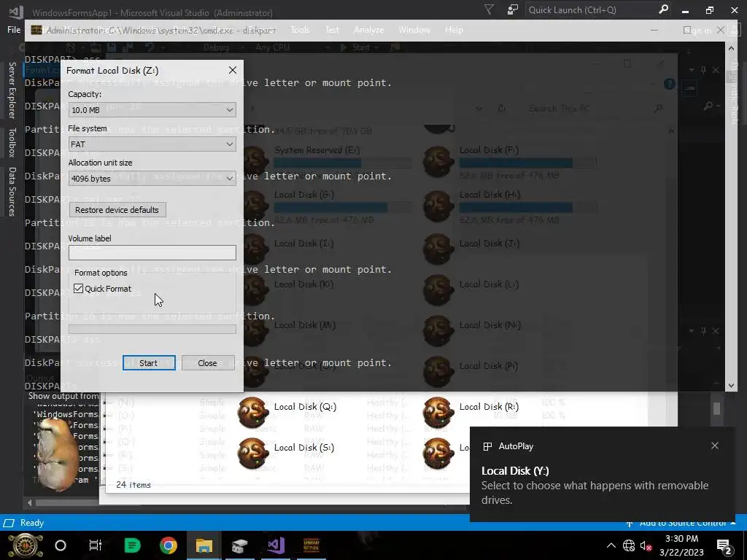The image size is (747, 560).
Task: Close the Format Local Disk (Z:) dialog
Action: coord(233,70)
